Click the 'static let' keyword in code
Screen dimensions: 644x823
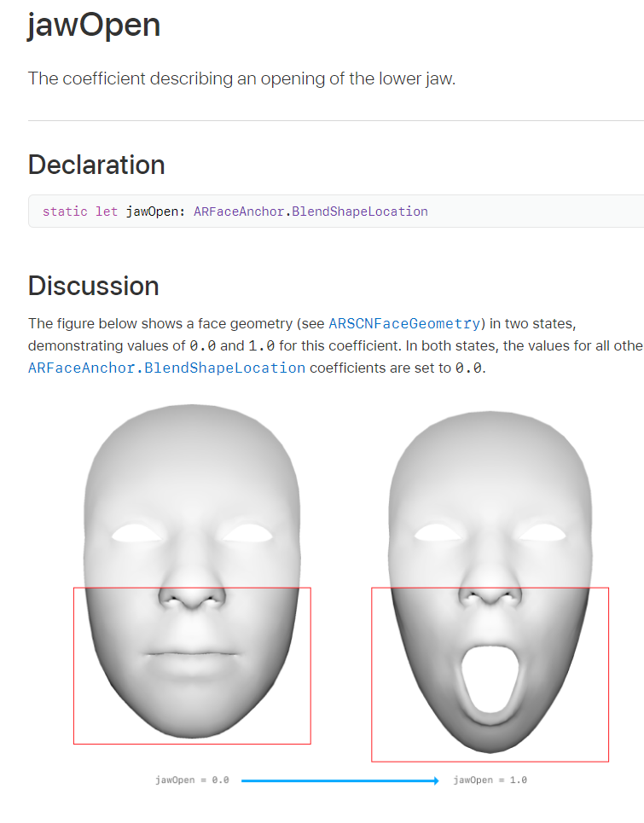80,212
